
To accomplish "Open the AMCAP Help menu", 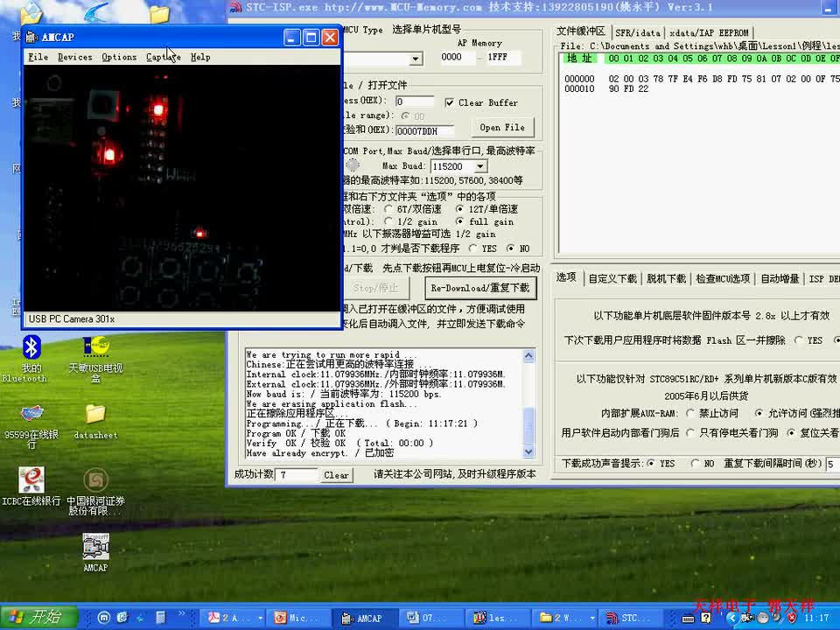I will pos(200,57).
